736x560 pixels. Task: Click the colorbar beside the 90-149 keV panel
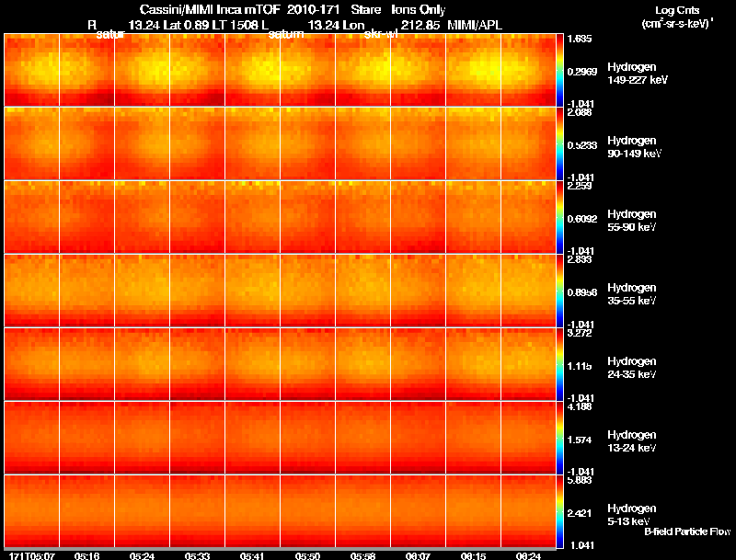(559, 143)
